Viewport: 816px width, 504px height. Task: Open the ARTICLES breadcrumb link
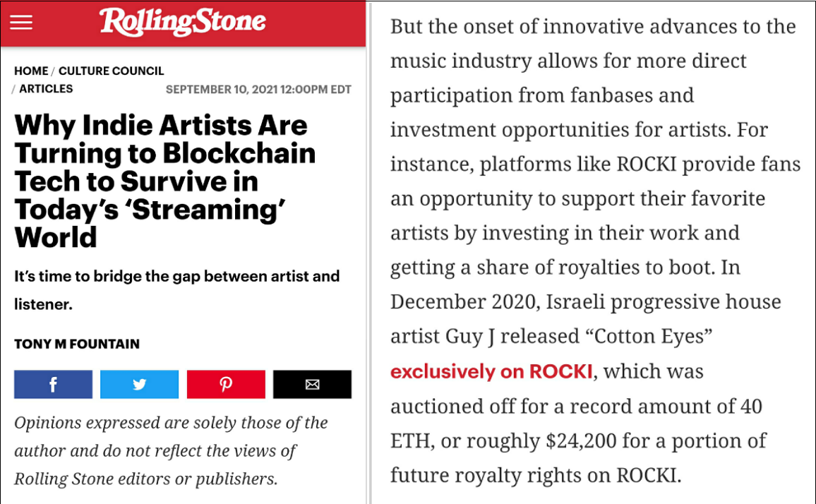tap(46, 88)
